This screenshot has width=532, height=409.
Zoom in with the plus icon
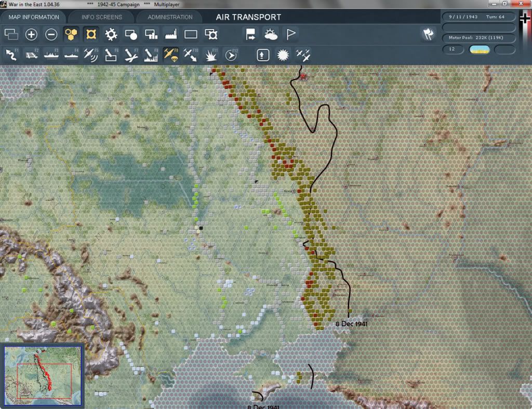31,34
